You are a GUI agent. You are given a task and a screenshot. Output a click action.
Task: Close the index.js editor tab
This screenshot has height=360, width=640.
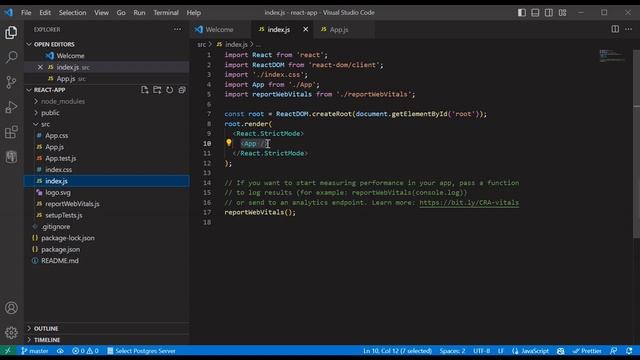tap(305, 29)
